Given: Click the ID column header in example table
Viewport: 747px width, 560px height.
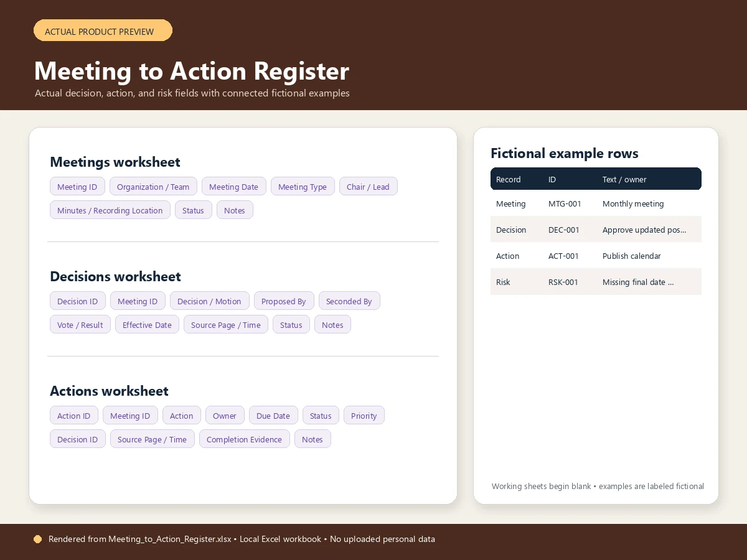Looking at the screenshot, I should coord(552,179).
